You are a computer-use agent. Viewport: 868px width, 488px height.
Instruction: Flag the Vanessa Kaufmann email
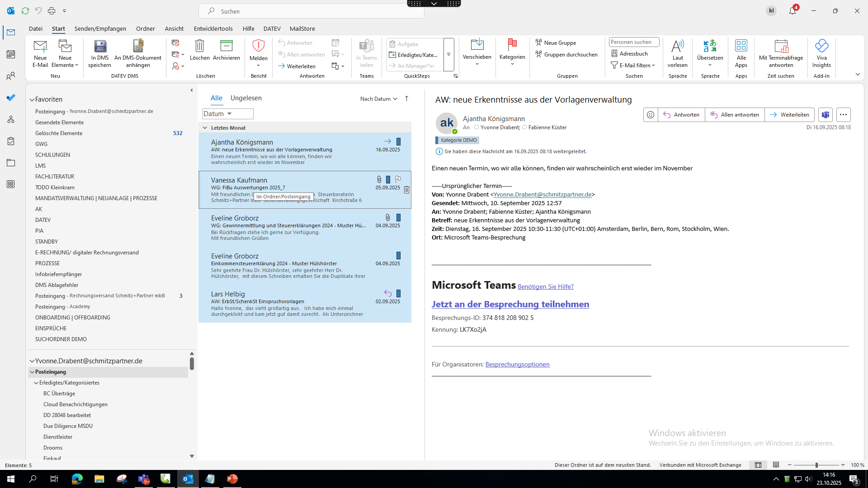pyautogui.click(x=398, y=179)
